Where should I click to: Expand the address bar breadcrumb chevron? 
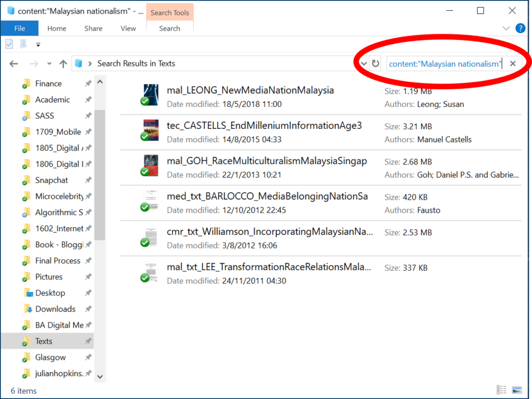coord(90,63)
